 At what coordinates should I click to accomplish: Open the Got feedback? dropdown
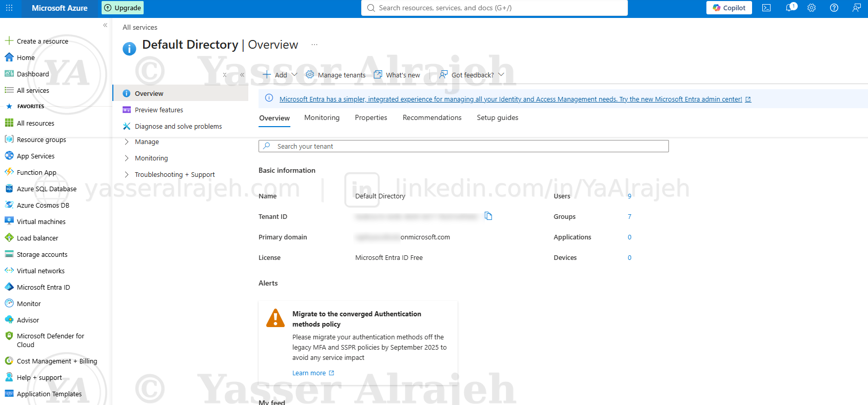[472, 75]
